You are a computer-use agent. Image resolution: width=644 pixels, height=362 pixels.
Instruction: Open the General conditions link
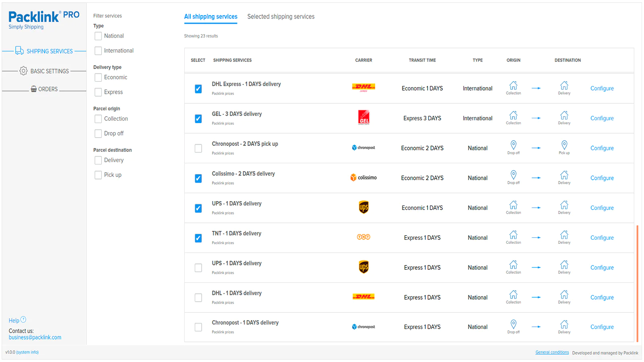552,352
